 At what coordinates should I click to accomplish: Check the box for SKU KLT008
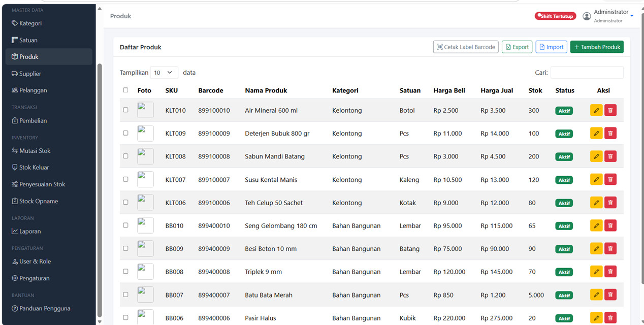[125, 156]
